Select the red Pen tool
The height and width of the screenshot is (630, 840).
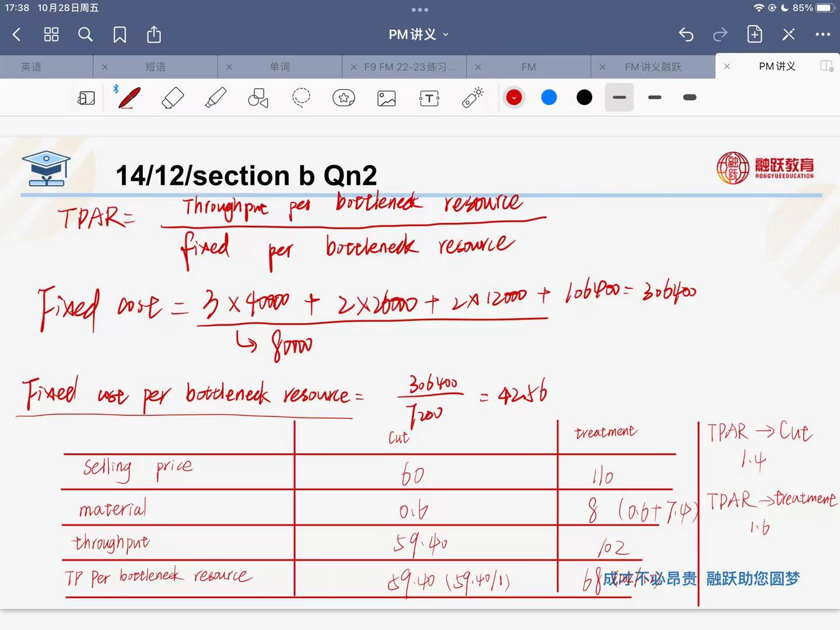tap(129, 98)
